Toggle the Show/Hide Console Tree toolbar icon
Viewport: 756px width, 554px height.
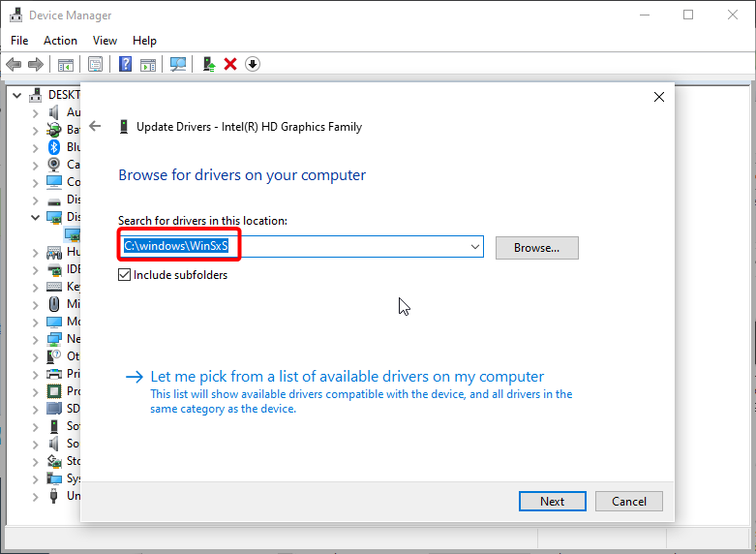[x=66, y=64]
